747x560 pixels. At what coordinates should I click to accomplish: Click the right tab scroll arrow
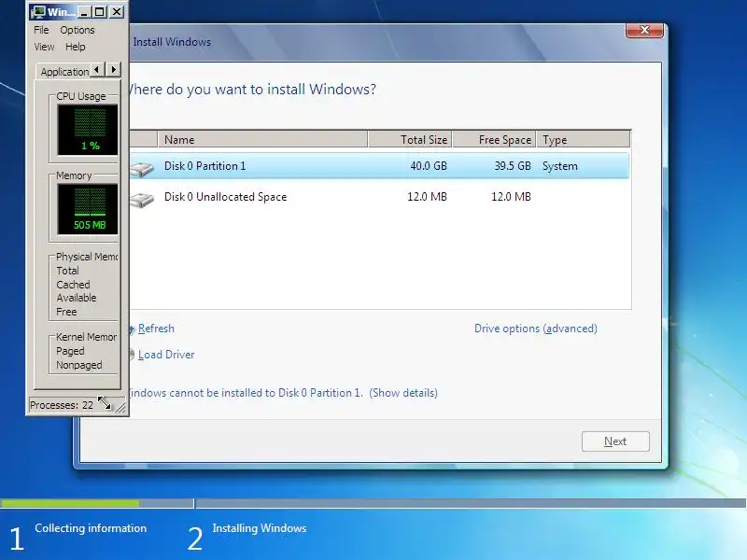[x=113, y=70]
